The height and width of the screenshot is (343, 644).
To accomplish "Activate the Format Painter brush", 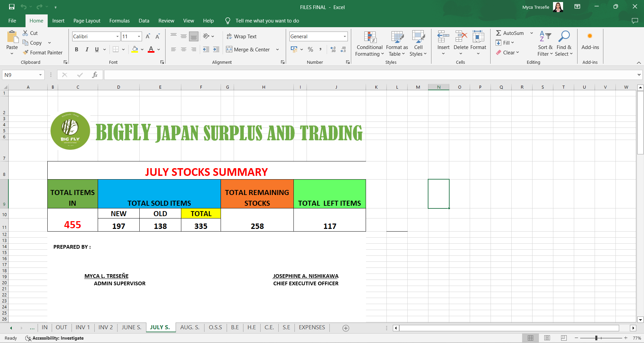I will pos(43,52).
